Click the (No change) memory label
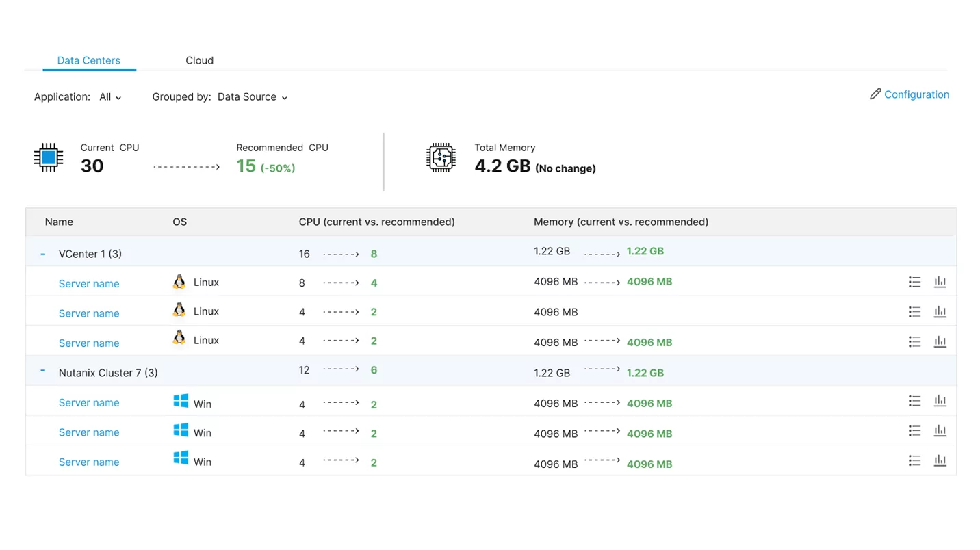The image size is (980, 550). (565, 168)
